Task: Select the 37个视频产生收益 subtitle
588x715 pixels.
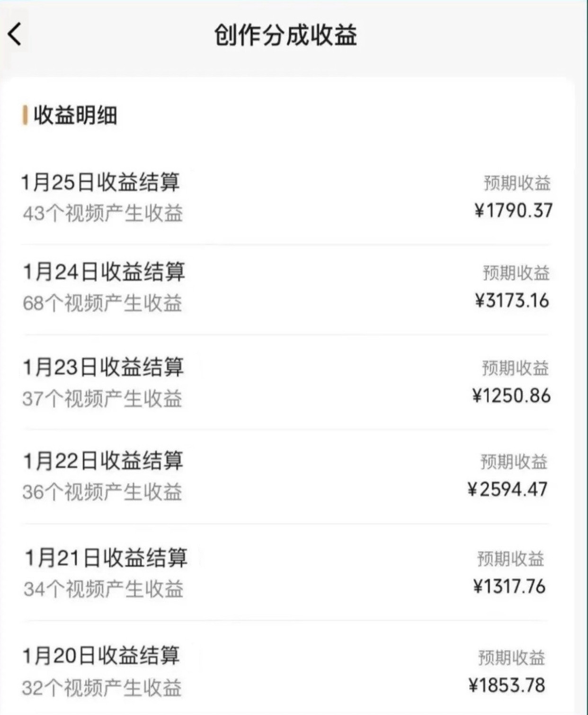Action: click(x=102, y=398)
